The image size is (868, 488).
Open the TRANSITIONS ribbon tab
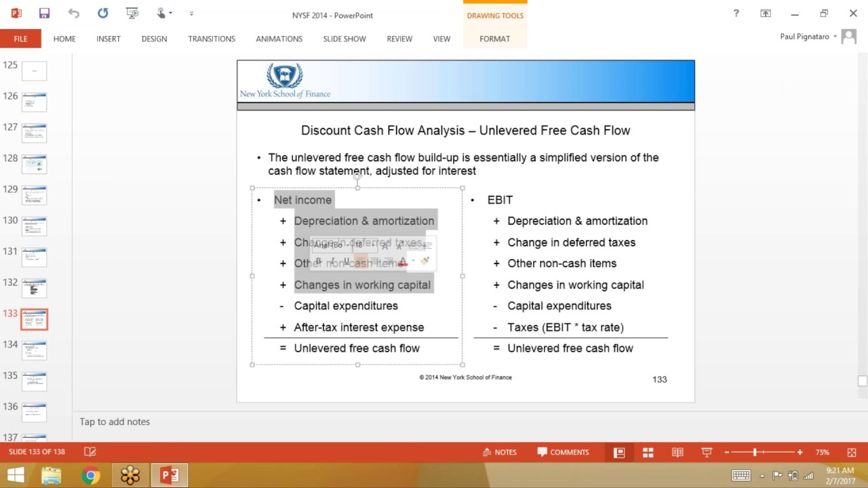[x=212, y=39]
